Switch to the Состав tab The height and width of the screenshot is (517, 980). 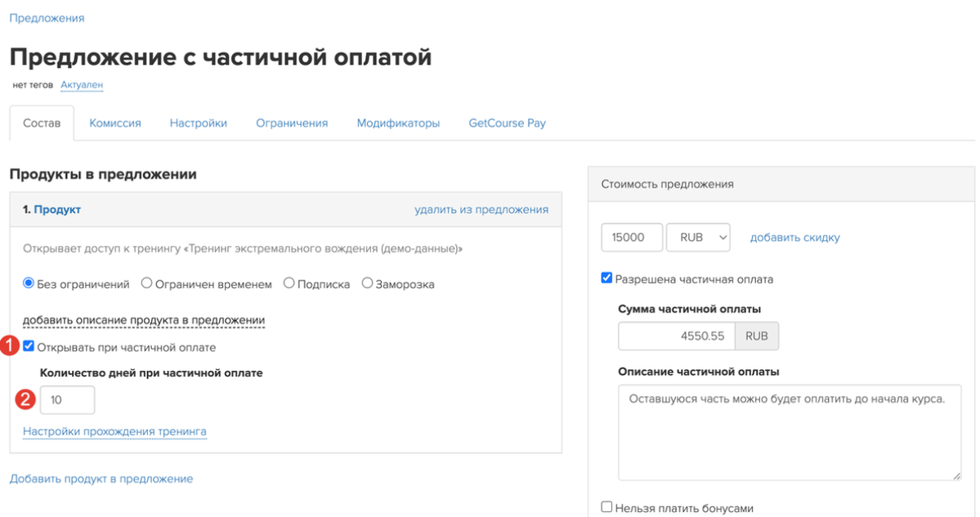[x=42, y=123]
